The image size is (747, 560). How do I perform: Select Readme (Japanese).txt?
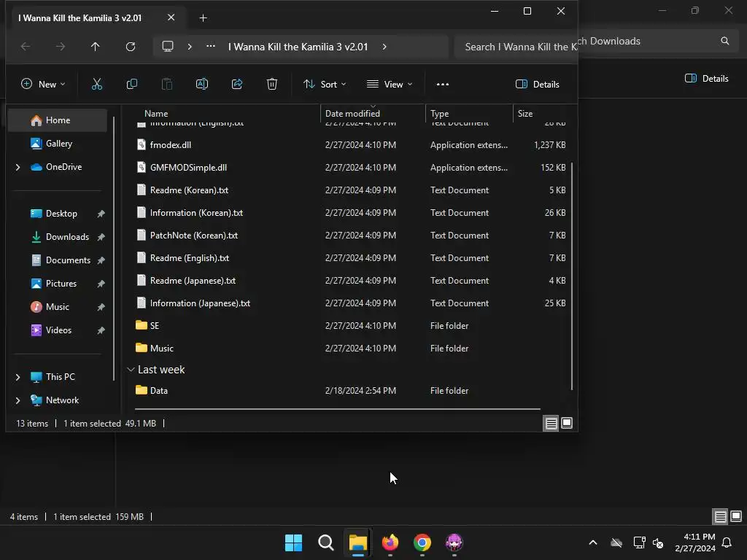click(350, 281)
